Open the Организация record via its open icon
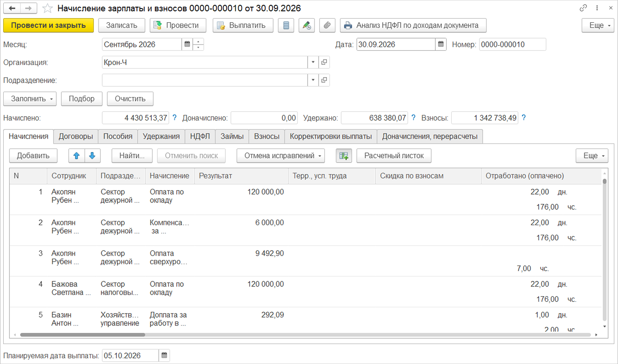Viewport: 618px width, 364px height. click(324, 62)
